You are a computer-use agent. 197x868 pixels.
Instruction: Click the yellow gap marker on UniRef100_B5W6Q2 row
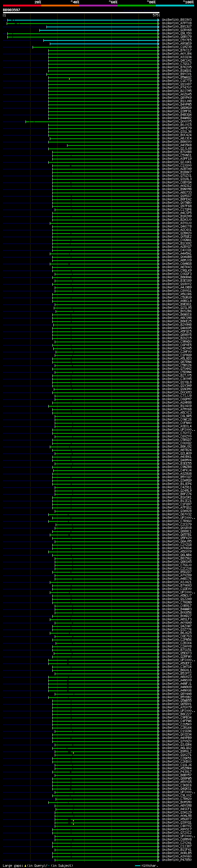[69, 79]
